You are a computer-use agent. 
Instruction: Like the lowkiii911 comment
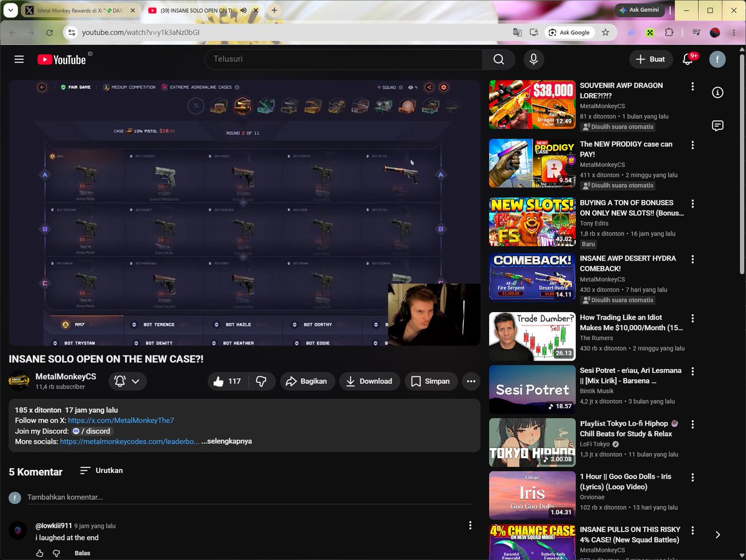(x=40, y=553)
